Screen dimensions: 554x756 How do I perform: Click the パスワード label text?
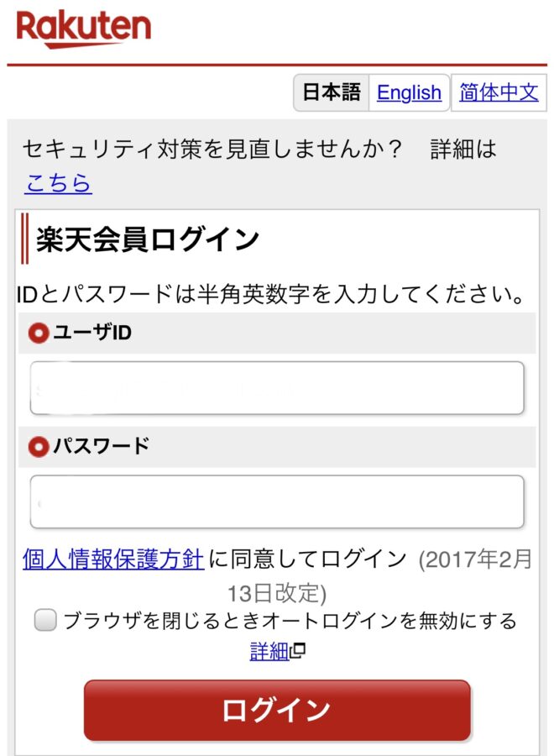(x=102, y=446)
